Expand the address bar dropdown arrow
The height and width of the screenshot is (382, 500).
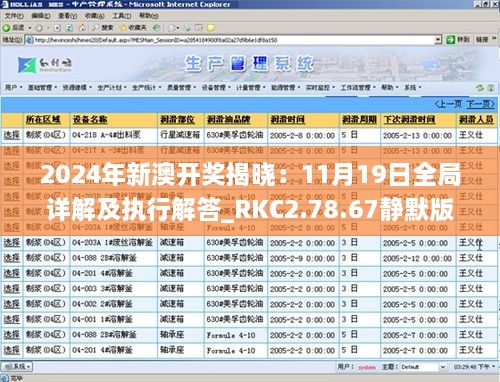[x=438, y=40]
